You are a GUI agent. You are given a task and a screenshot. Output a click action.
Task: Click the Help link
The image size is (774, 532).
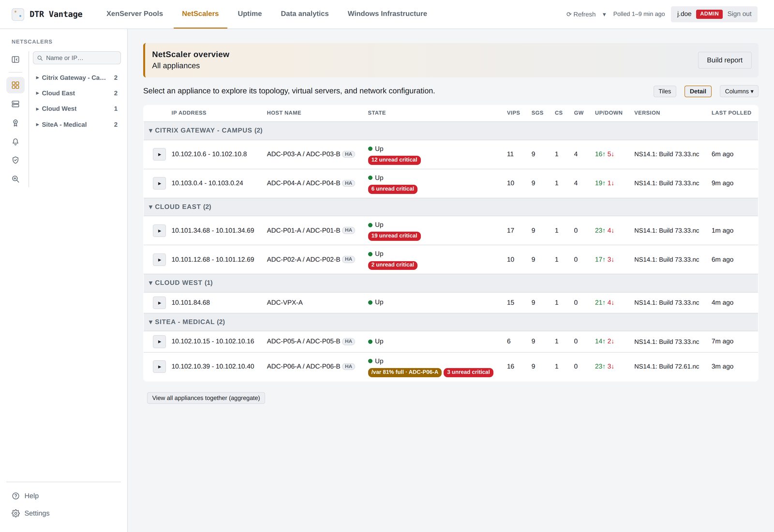coord(31,496)
